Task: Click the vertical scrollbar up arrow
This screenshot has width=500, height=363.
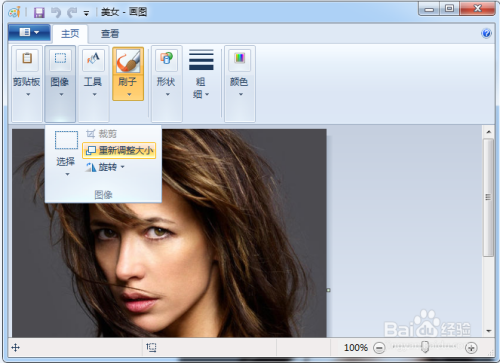Action: click(x=489, y=132)
